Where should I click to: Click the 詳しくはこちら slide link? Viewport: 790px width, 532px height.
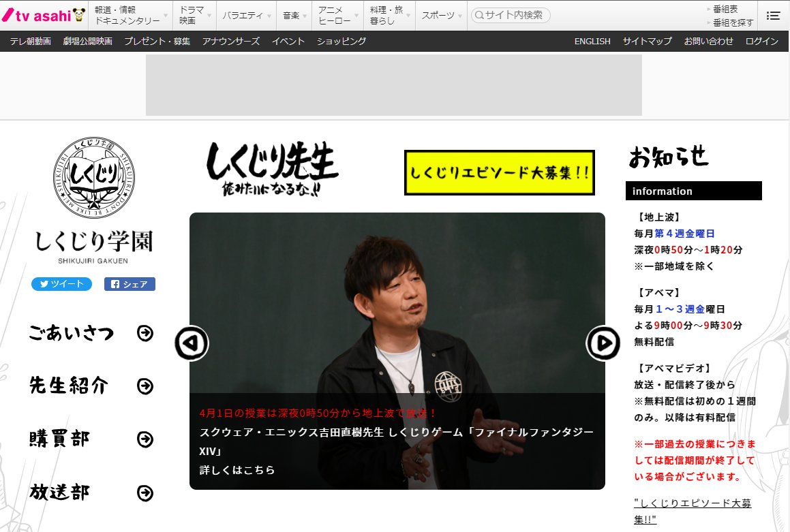[237, 470]
